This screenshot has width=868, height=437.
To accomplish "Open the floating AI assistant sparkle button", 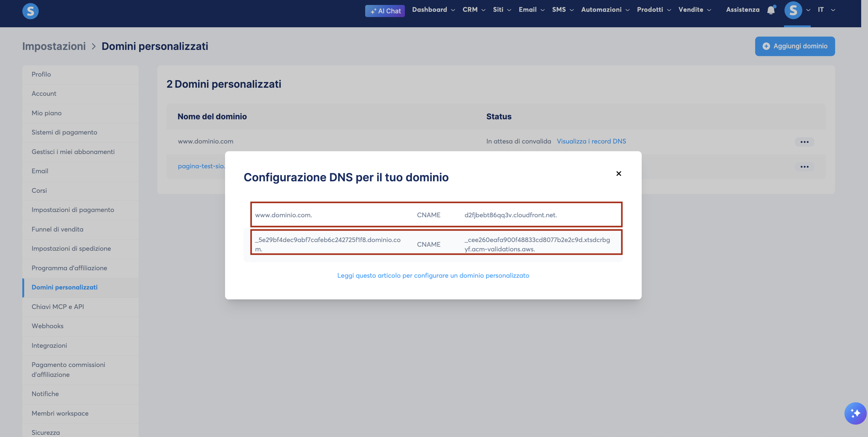I will (855, 413).
